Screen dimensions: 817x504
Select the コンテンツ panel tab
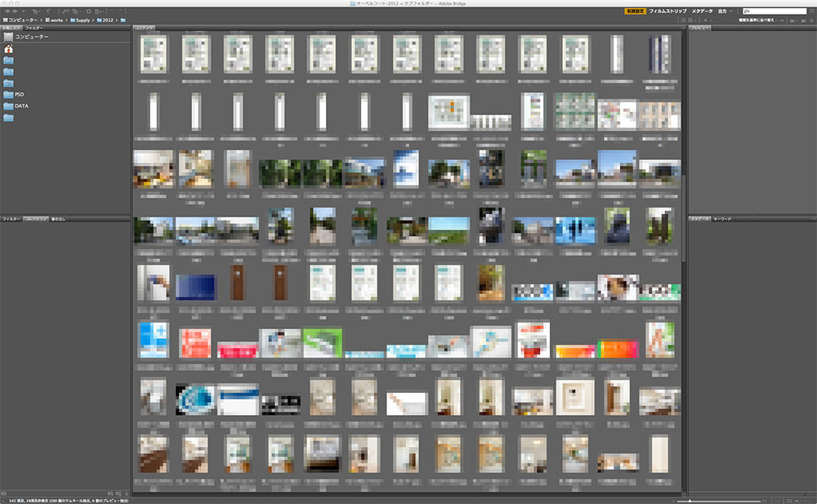(x=145, y=28)
